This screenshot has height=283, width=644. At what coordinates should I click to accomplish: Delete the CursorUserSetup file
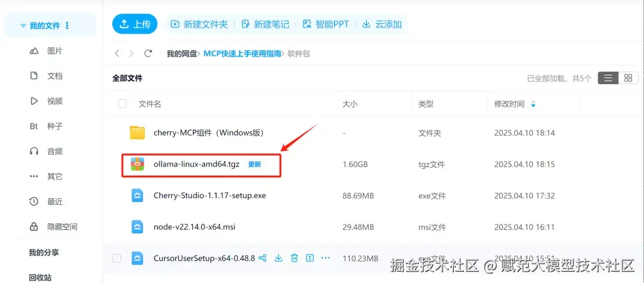click(294, 258)
